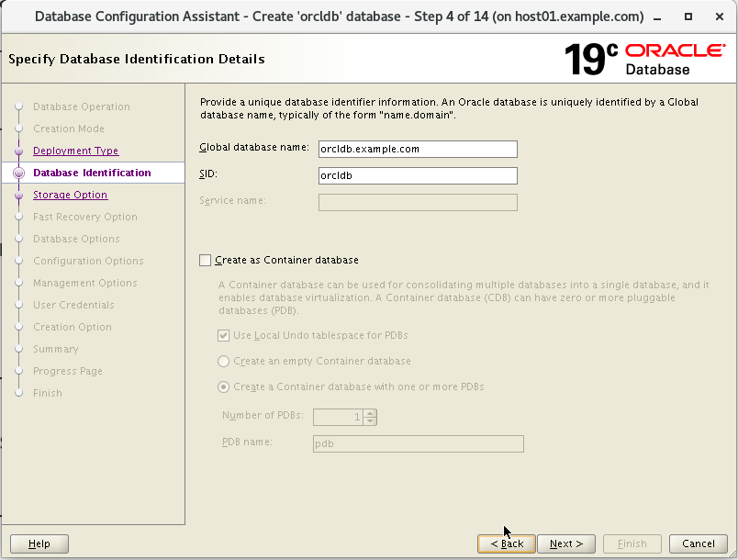Click the Database Operation step label

[82, 106]
